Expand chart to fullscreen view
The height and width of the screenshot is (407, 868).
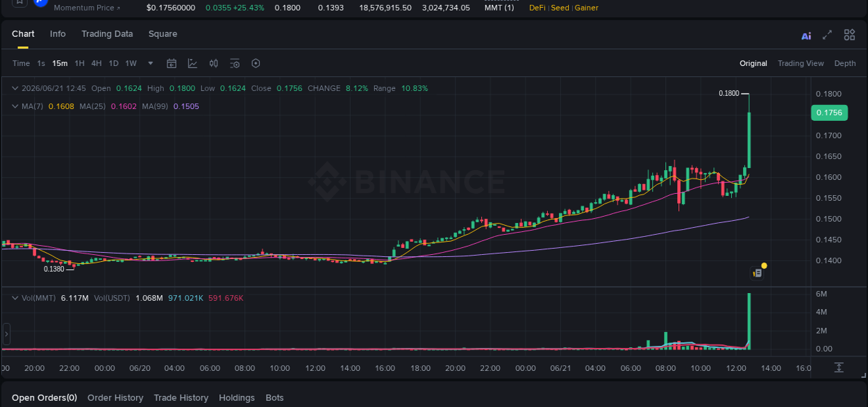827,35
